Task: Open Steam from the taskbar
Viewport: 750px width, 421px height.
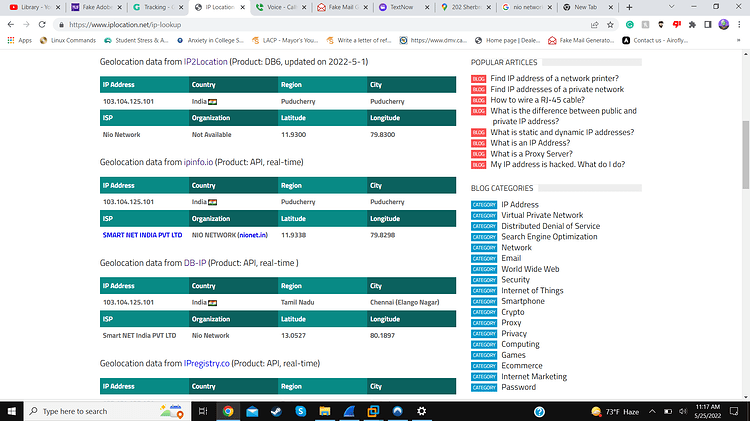Action: [276, 411]
